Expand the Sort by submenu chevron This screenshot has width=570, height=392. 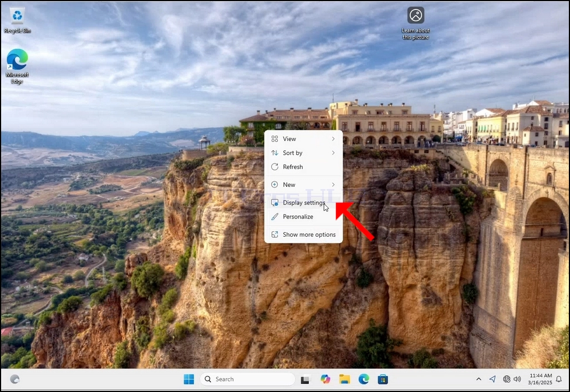pyautogui.click(x=333, y=152)
